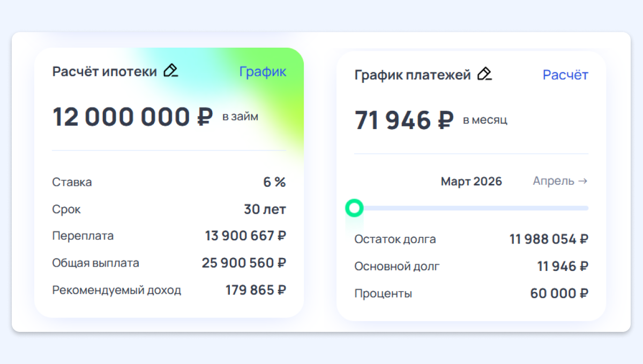643x364 pixels.
Task: Click the 6 % rate value
Action: point(274,182)
